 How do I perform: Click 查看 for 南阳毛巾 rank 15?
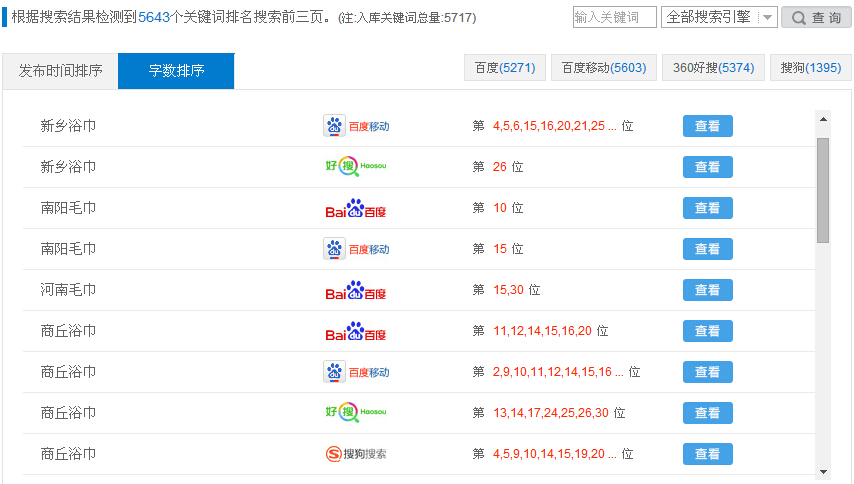(x=707, y=249)
